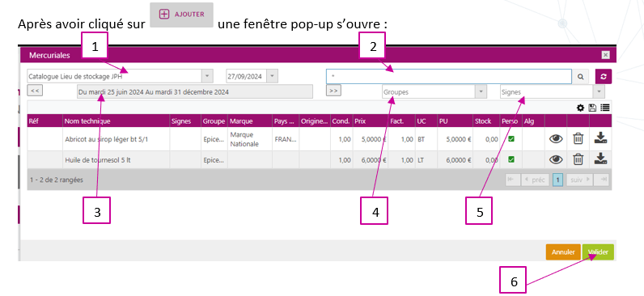This screenshot has width=644, height=296.
Task: Click the 'FRAN...' country cell
Action: (x=286, y=139)
